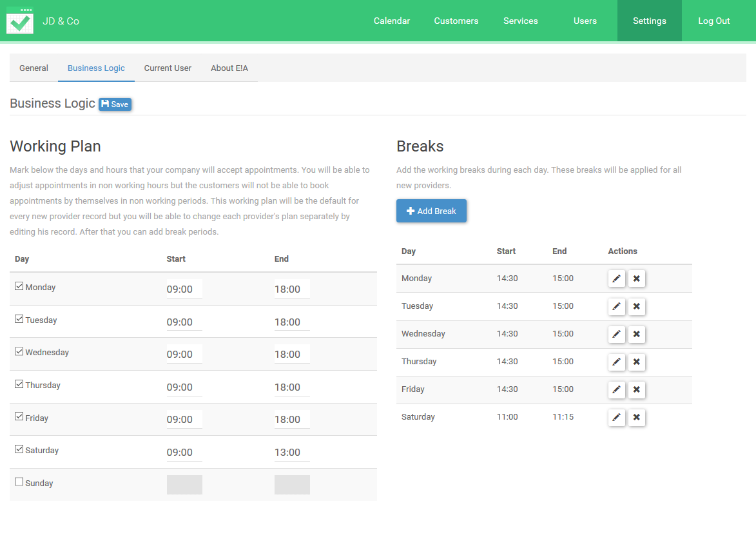Delete the Tuesday break with X icon

click(636, 306)
